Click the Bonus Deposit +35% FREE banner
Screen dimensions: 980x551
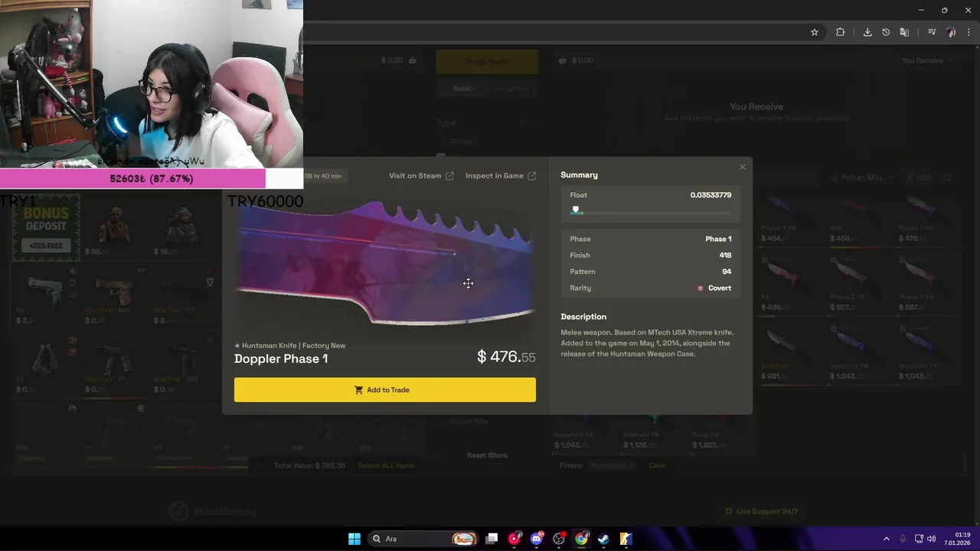(46, 227)
